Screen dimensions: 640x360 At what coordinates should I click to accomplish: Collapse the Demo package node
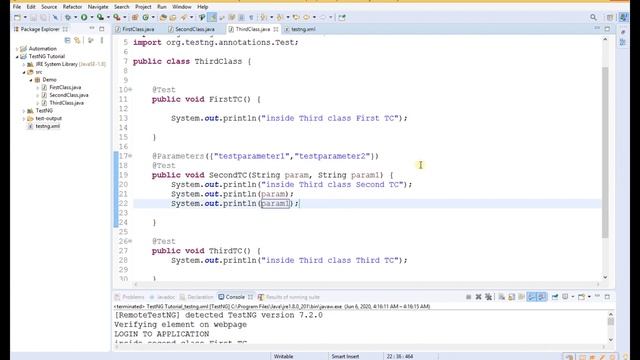click(x=31, y=80)
